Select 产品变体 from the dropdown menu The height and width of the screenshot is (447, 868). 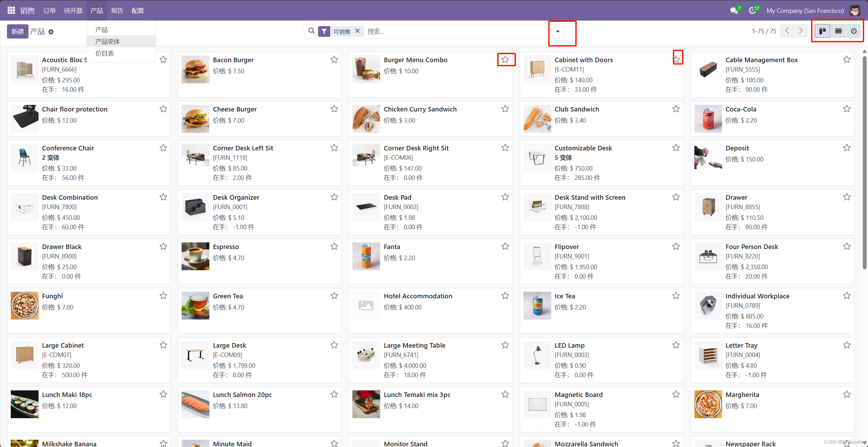coord(108,41)
